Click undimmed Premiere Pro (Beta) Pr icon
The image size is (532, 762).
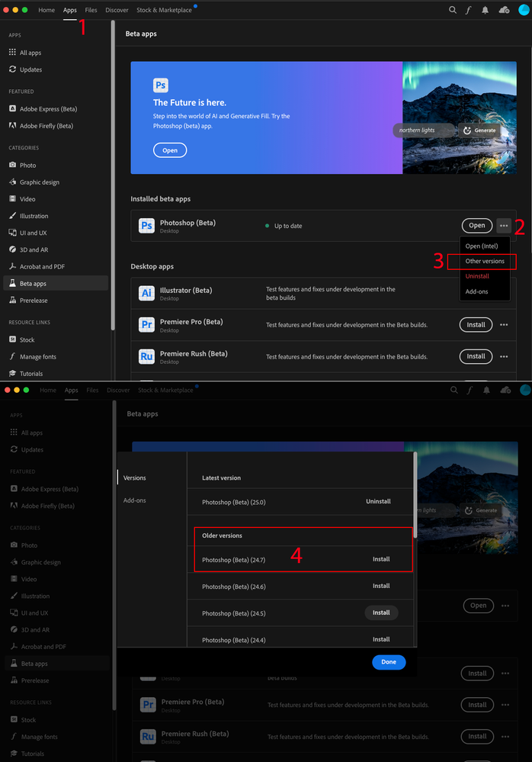pos(146,325)
